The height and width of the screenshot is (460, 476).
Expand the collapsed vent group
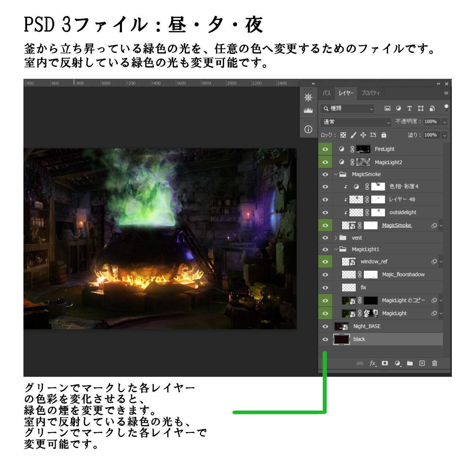tap(335, 238)
